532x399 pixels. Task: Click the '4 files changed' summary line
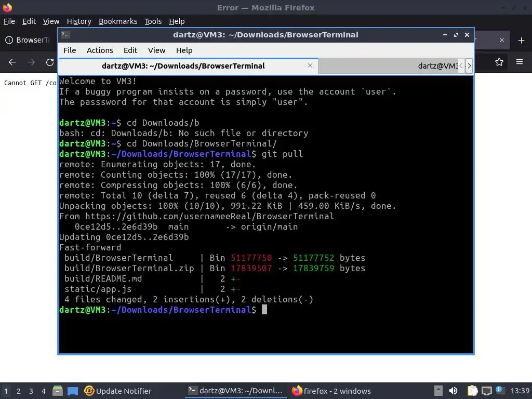pyautogui.click(x=189, y=300)
